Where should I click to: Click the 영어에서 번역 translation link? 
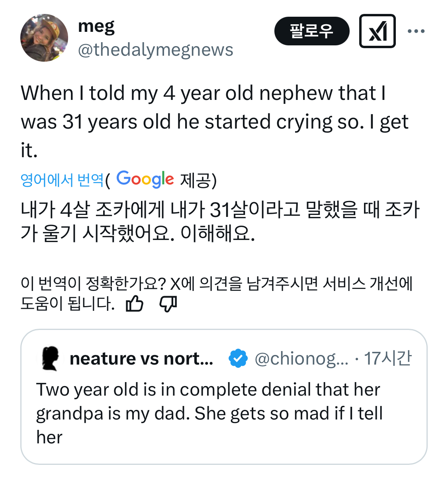pos(62,180)
